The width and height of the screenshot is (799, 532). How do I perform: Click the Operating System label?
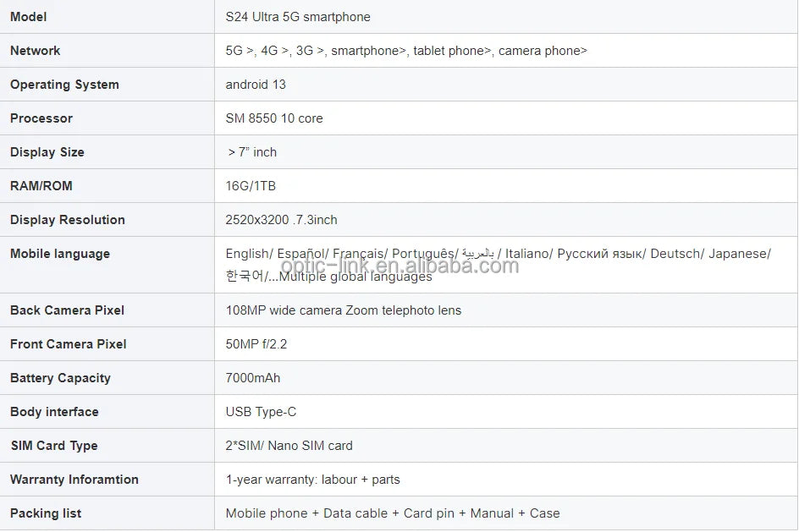[x=64, y=85]
